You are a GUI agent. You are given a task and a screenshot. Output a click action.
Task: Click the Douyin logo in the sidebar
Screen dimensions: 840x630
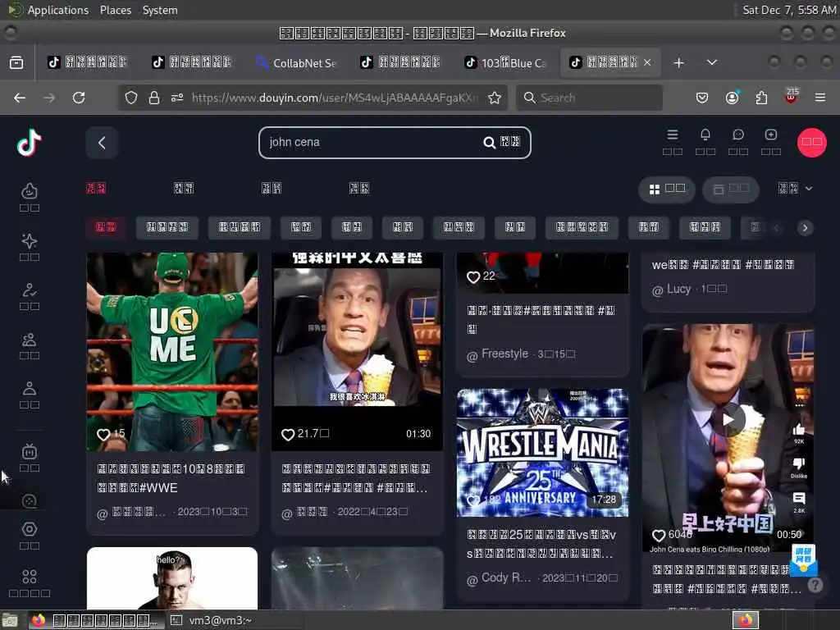(29, 143)
